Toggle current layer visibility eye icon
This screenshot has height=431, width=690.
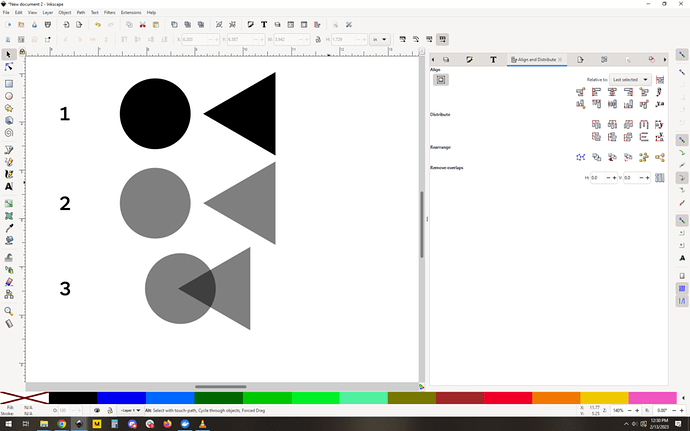point(96,410)
